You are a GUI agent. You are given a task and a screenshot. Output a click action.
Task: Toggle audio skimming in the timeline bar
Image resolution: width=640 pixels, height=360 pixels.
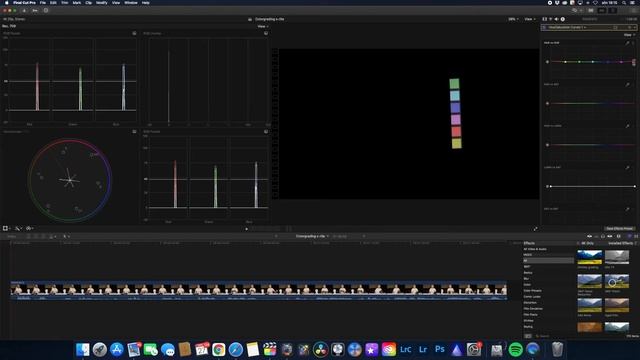596,236
